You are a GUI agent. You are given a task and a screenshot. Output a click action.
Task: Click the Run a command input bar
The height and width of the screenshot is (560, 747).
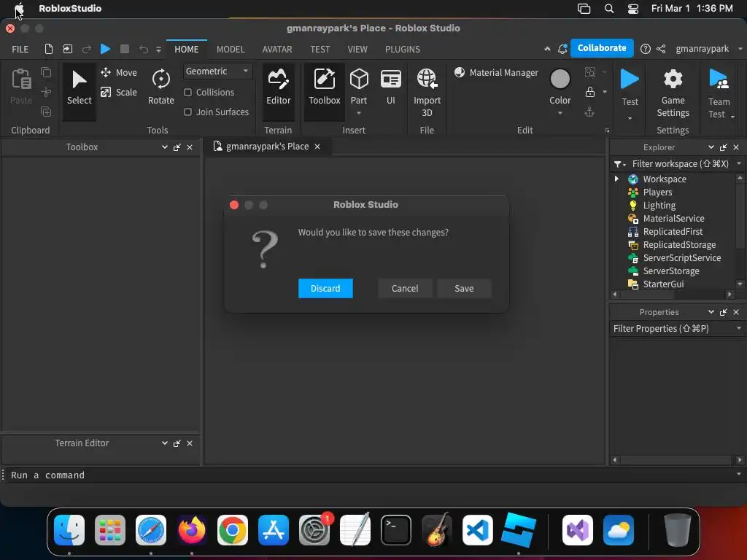[x=373, y=475]
